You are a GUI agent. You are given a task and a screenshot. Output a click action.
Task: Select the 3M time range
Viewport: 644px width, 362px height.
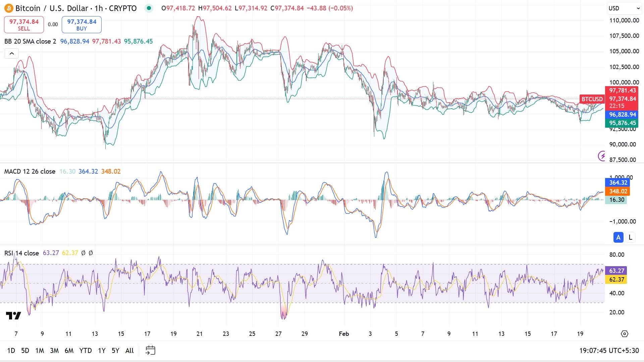(54, 351)
